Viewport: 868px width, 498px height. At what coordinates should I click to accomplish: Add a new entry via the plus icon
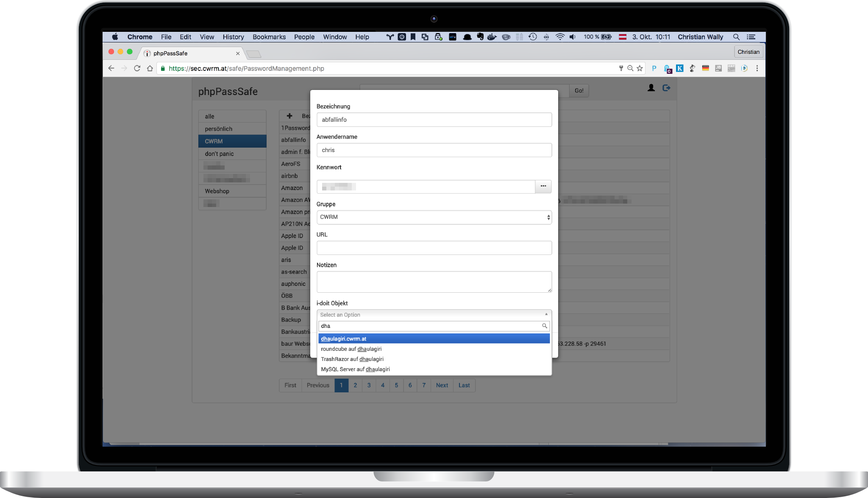point(289,116)
